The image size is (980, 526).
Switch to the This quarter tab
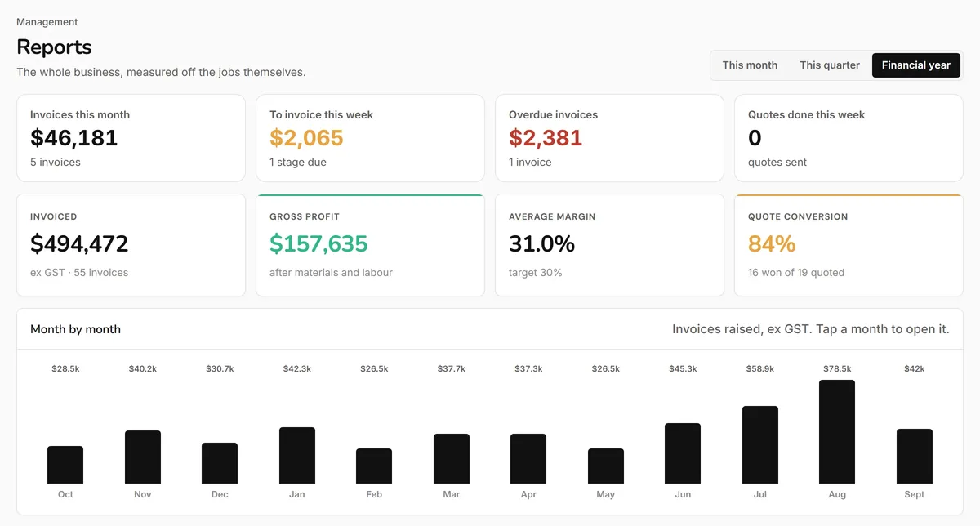pos(830,65)
